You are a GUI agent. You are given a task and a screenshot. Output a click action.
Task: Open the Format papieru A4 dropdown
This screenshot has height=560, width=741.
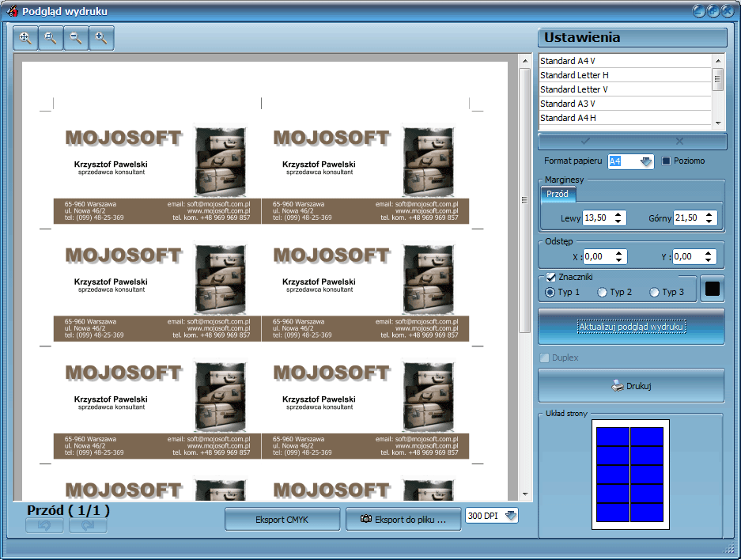coord(645,161)
